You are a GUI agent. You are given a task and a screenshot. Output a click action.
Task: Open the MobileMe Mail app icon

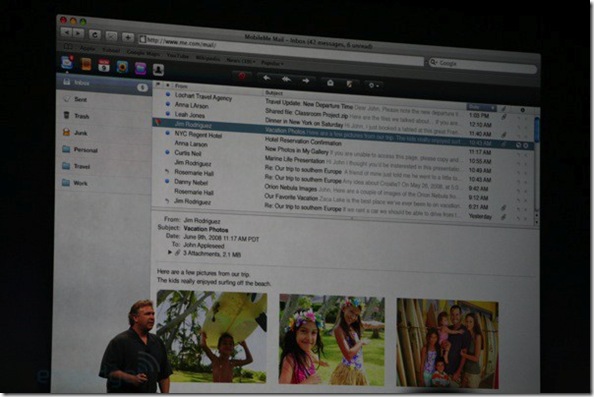click(67, 62)
